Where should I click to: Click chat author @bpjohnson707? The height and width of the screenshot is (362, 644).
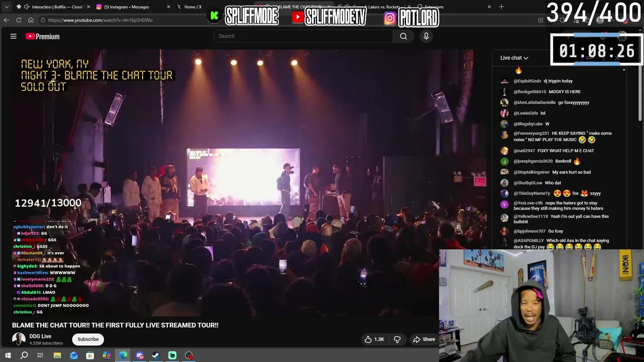click(x=530, y=231)
